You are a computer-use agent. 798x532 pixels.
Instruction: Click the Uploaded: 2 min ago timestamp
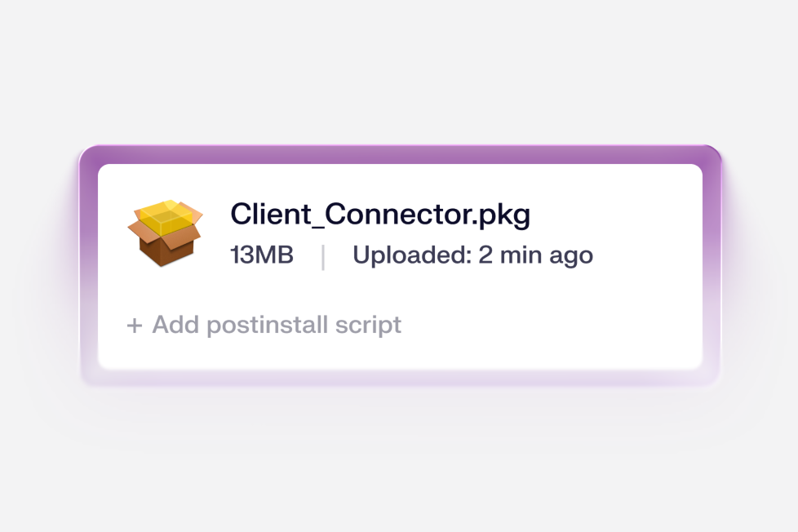click(x=474, y=255)
